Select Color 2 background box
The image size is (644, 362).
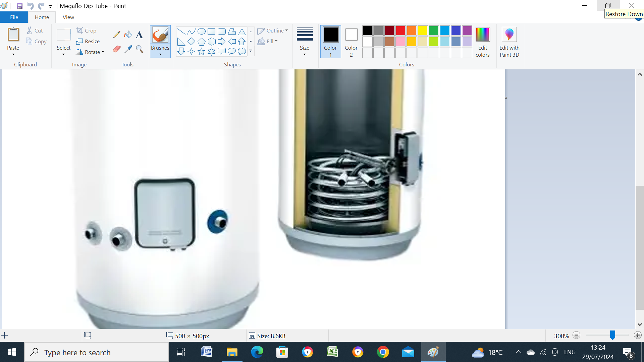coord(351,42)
